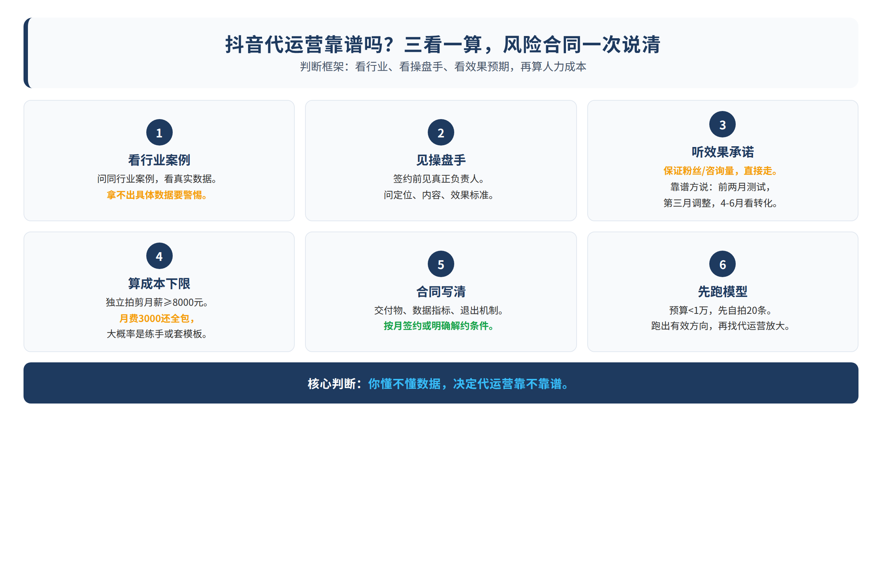This screenshot has height=588, width=882.
Task: Click the text 签约前见真正负责人。
Action: (439, 179)
